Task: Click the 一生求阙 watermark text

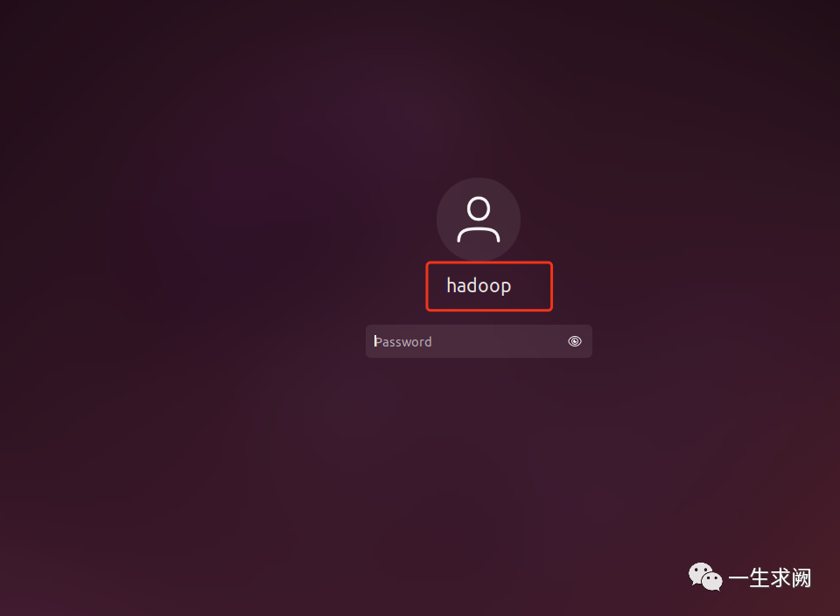Action: (770, 578)
